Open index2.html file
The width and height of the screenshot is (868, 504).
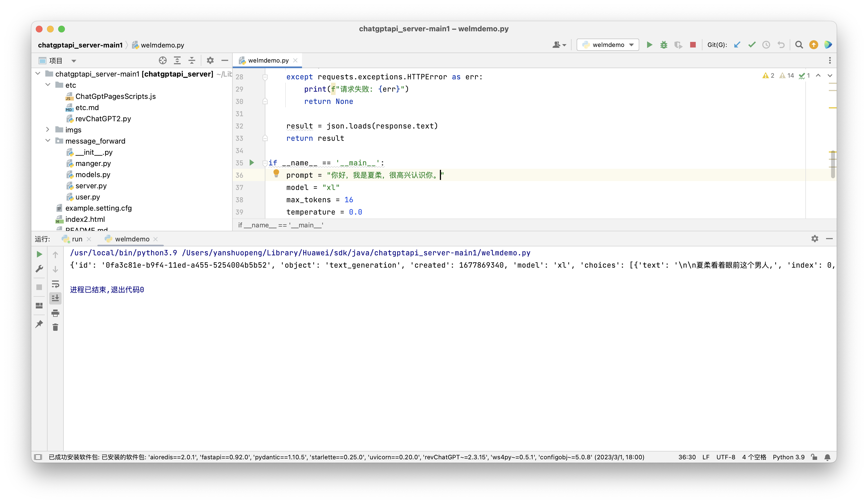85,219
